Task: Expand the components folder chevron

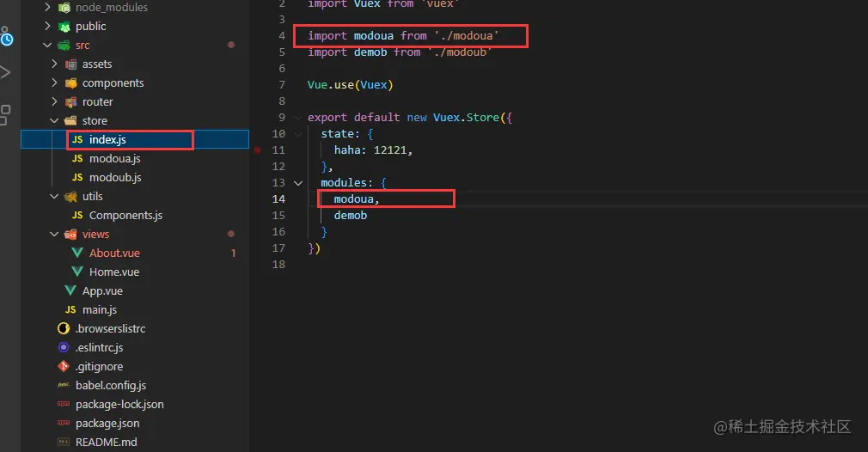Action: click(x=54, y=82)
